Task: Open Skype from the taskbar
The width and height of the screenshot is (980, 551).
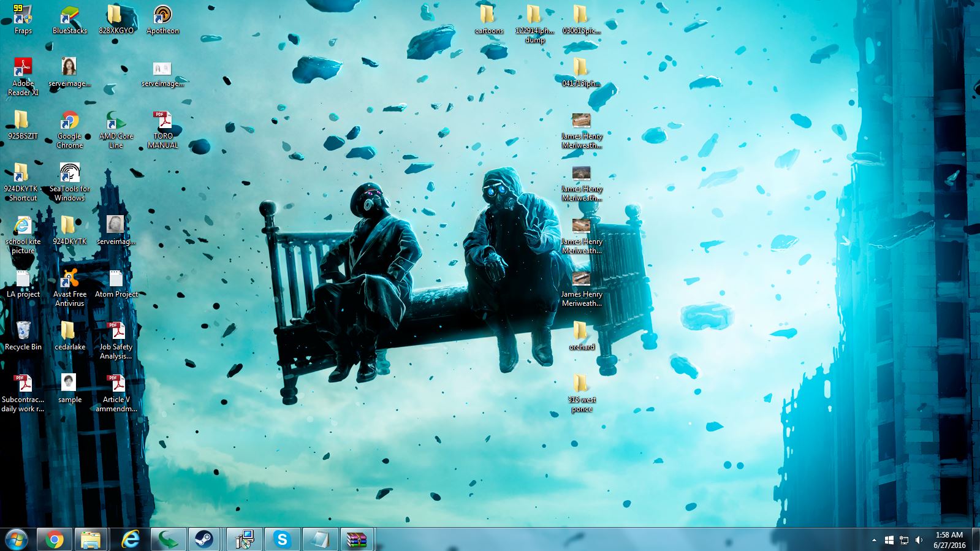Action: [282, 539]
